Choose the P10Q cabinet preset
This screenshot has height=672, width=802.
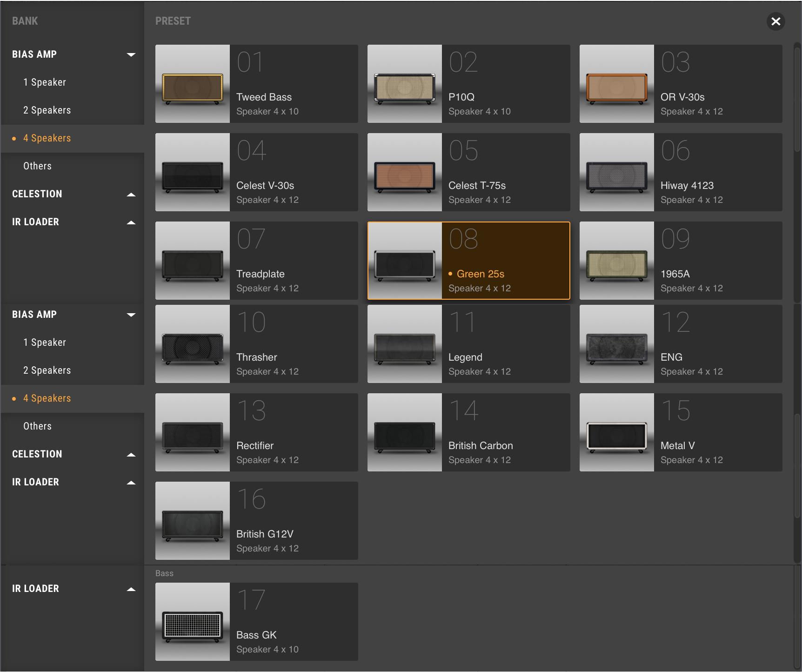tap(469, 84)
